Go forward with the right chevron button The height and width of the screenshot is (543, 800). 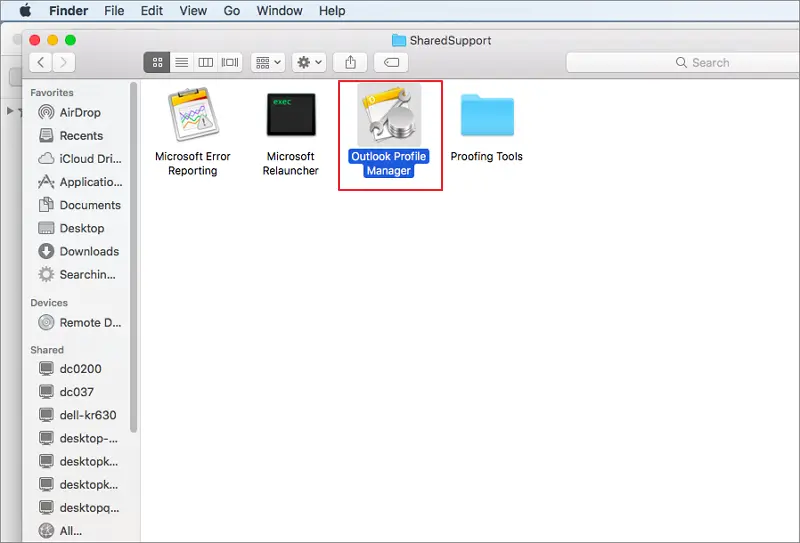point(64,62)
